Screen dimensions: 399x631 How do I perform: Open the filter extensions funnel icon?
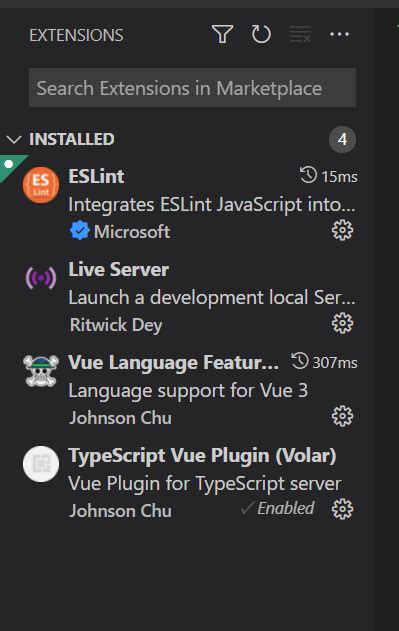pyautogui.click(x=222, y=34)
